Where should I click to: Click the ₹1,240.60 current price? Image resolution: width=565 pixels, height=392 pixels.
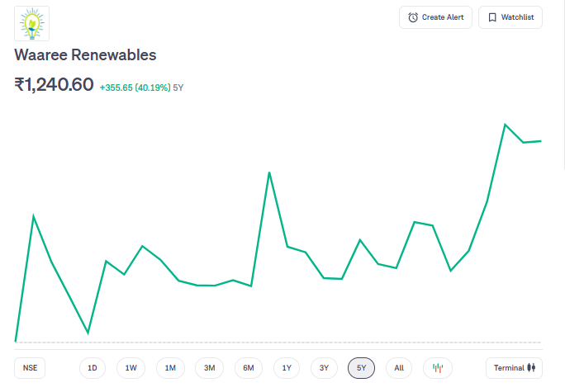[54, 84]
